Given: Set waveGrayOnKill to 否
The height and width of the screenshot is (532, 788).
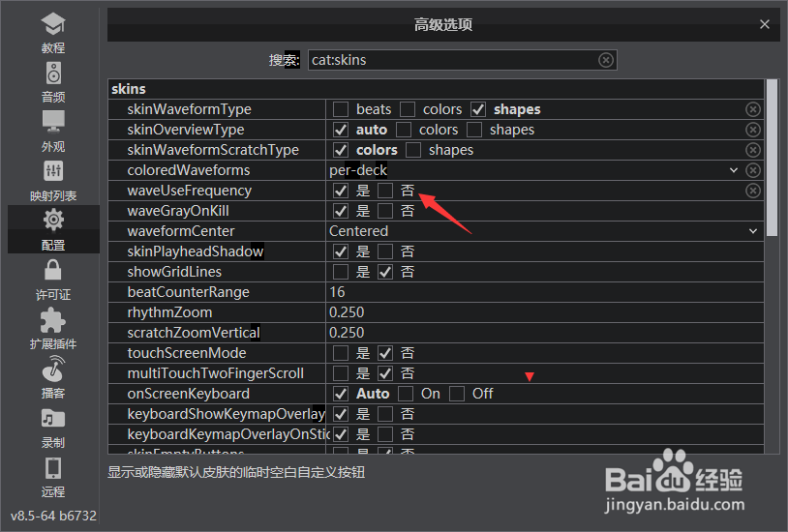Looking at the screenshot, I should point(385,211).
